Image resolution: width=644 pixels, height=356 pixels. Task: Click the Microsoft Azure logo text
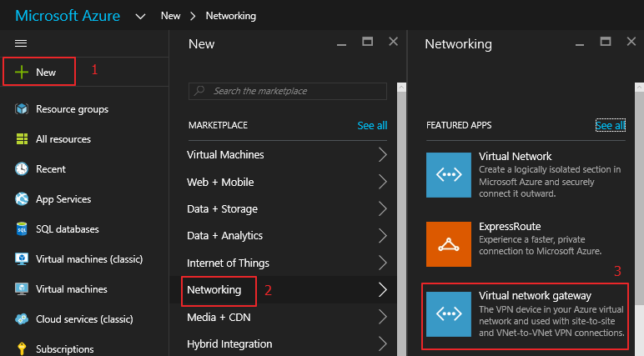[68, 16]
